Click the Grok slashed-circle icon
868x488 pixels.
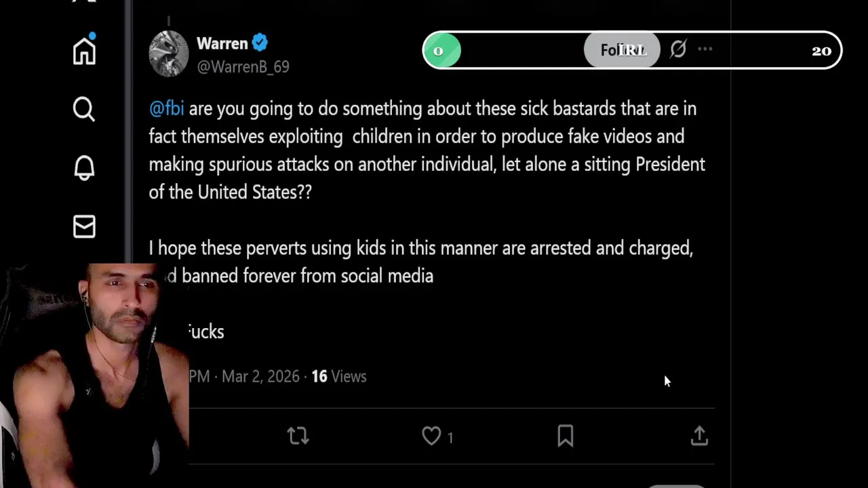point(678,49)
